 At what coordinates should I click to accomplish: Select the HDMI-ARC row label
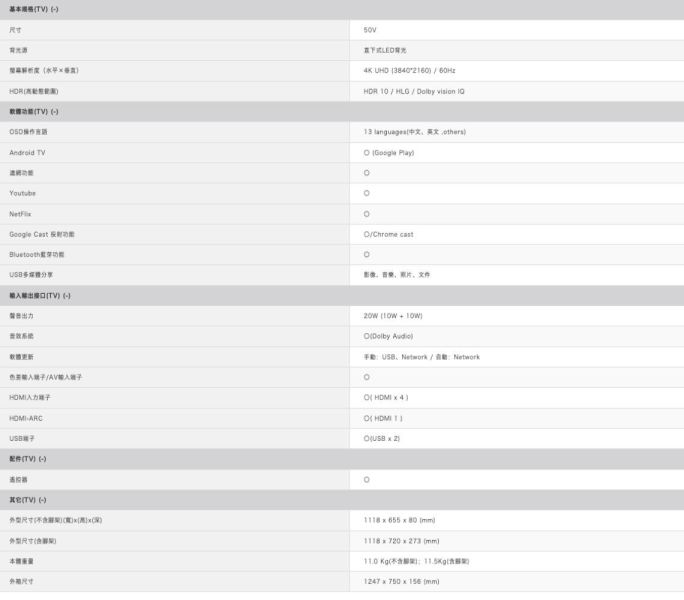tap(26, 418)
